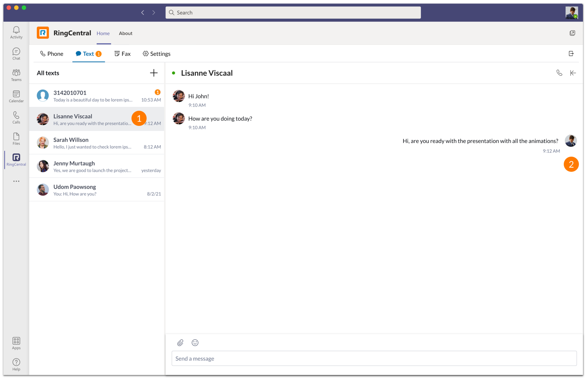588x380 pixels.
Task: Open the About link
Action: [125, 33]
